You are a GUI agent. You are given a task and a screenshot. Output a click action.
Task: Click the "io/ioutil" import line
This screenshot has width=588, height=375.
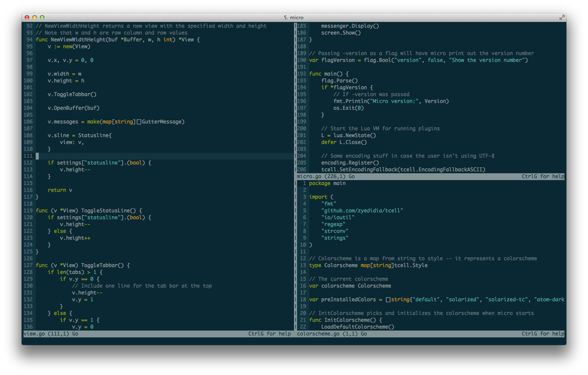tap(338, 218)
